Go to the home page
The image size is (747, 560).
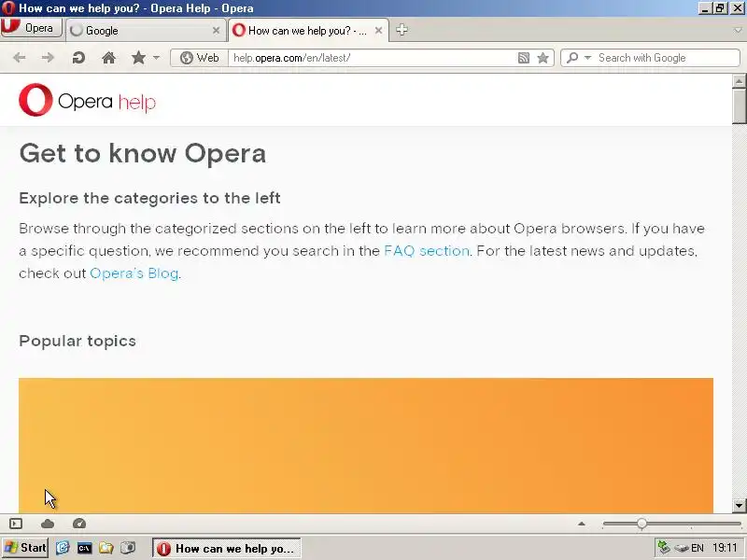click(x=108, y=58)
